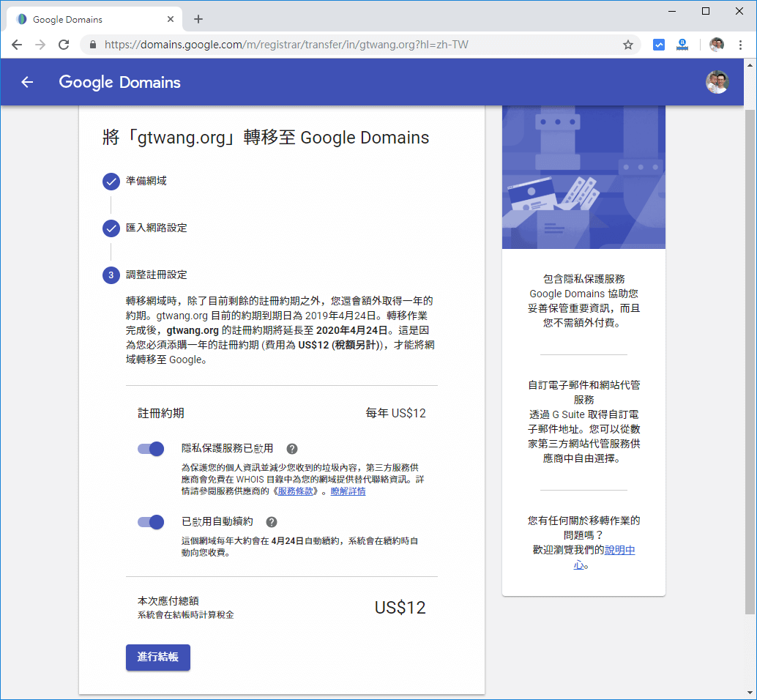Click the Chrome profile avatar in toolbar
Image resolution: width=757 pixels, height=700 pixels.
(x=717, y=45)
